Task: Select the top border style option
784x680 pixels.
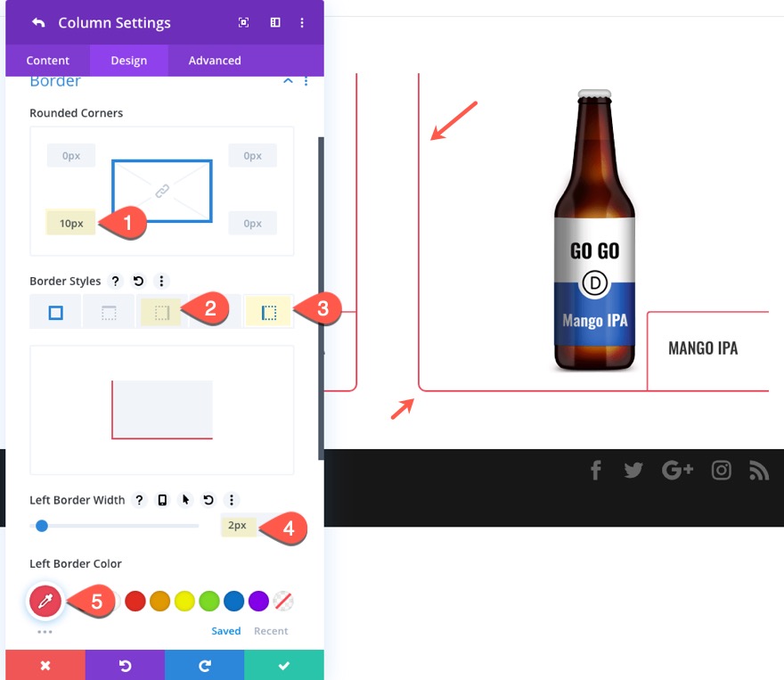Action: (x=108, y=313)
